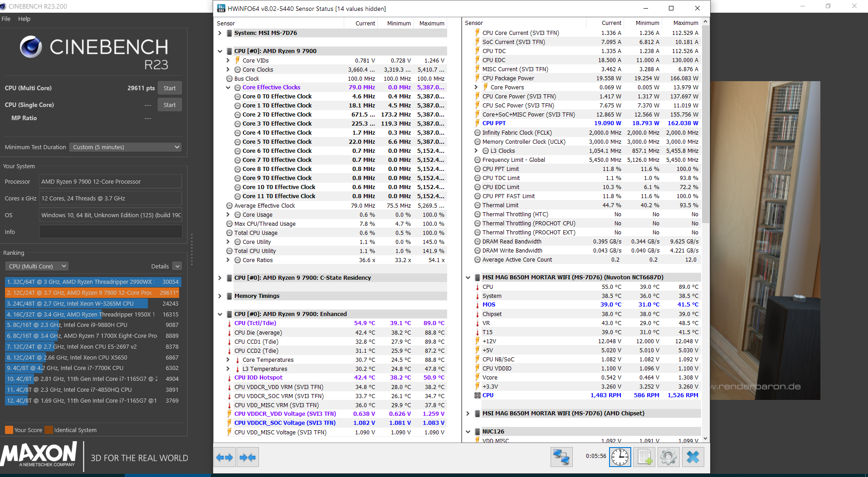Image resolution: width=868 pixels, height=477 pixels.
Task: Expand the L3 Clocks row
Action: [476, 151]
